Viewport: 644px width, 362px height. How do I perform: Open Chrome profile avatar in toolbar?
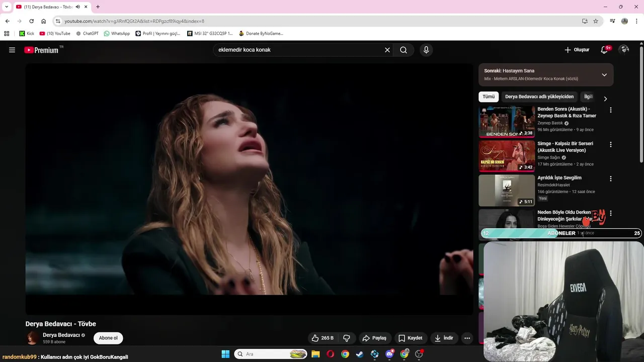[624, 21]
